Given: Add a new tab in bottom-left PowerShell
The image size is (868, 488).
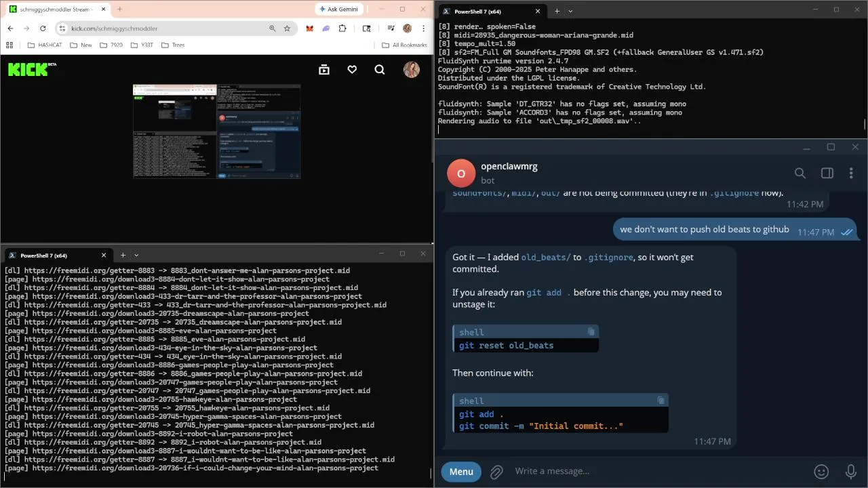Looking at the screenshot, I should click(123, 255).
